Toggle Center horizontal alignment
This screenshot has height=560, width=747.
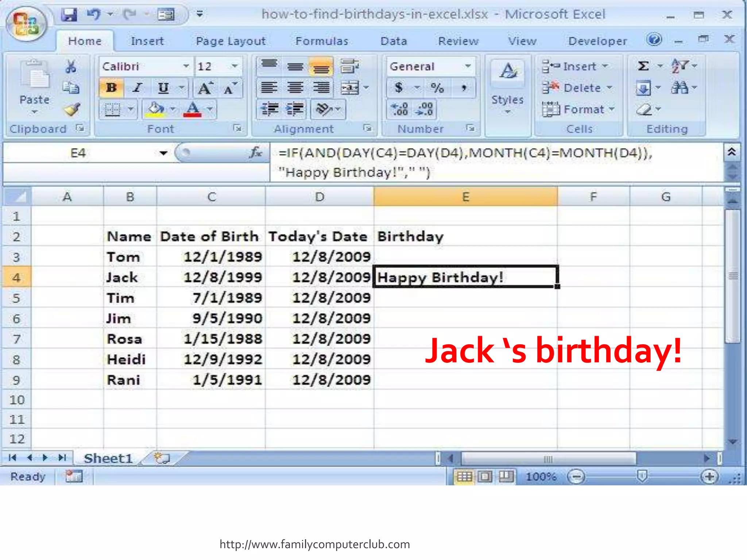tap(295, 88)
